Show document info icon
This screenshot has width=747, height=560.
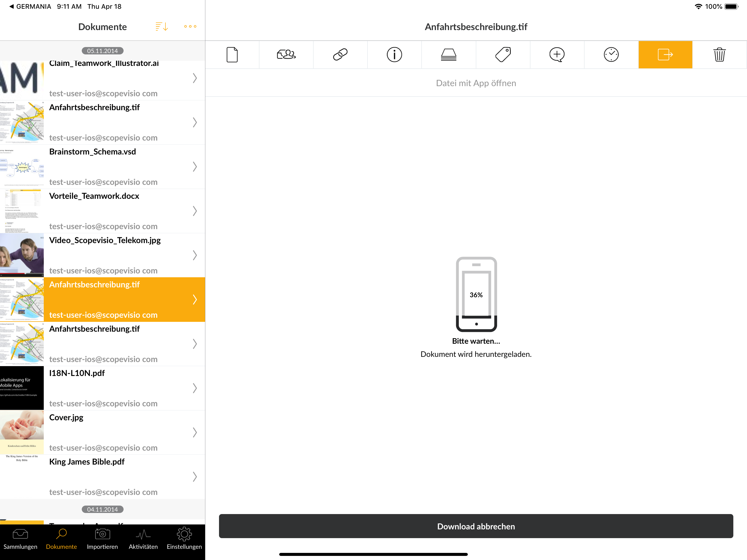(x=394, y=55)
